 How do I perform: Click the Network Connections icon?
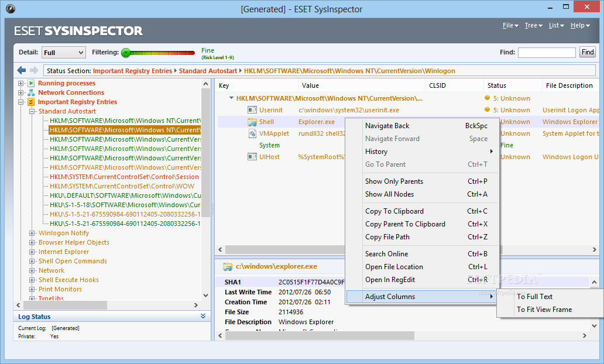[x=31, y=92]
